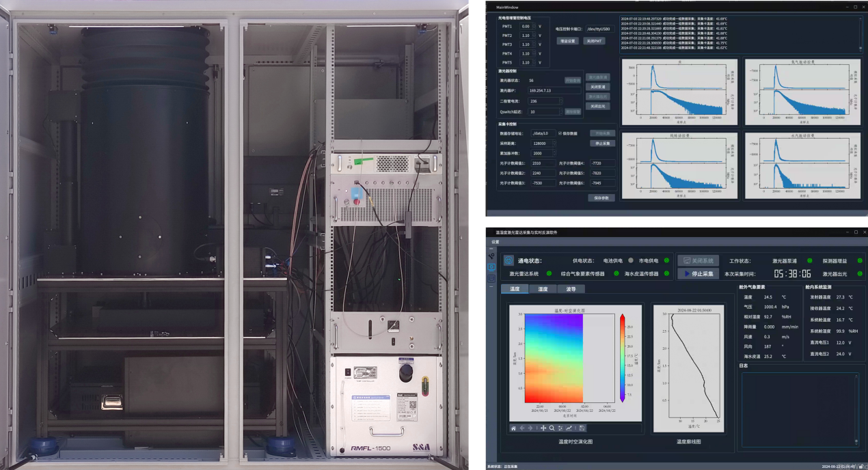Open subplot configuration sliders icon
Viewport: 868px width, 470px height.
(x=560, y=428)
